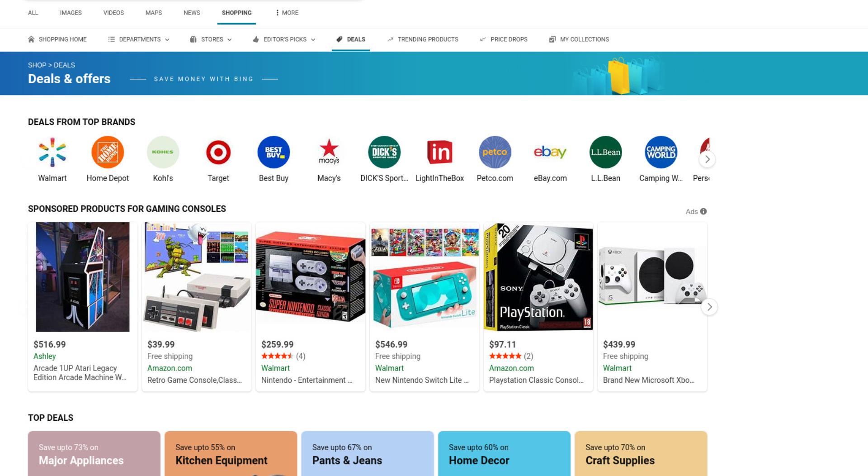The image size is (868, 476).
Task: Show next brands with carousel arrow
Action: point(708,159)
